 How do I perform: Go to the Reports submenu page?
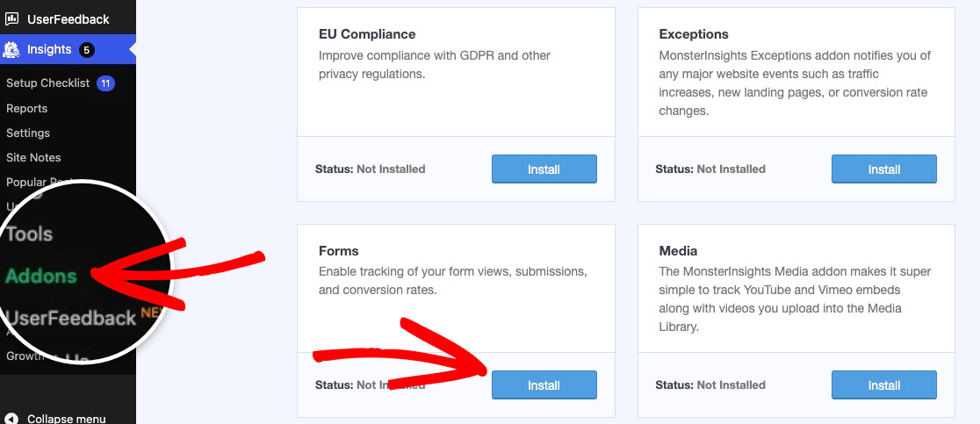coord(26,109)
